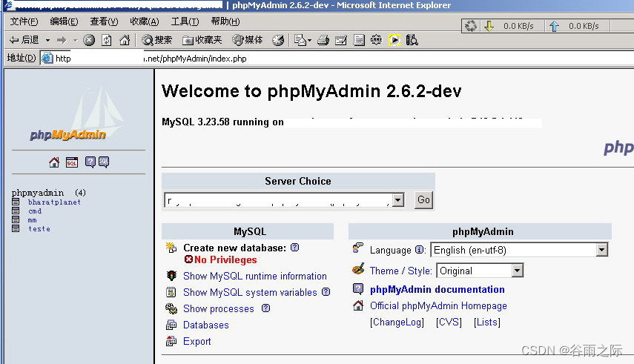634x364 pixels.
Task: Click the table icon beside mm
Action: click(16, 219)
